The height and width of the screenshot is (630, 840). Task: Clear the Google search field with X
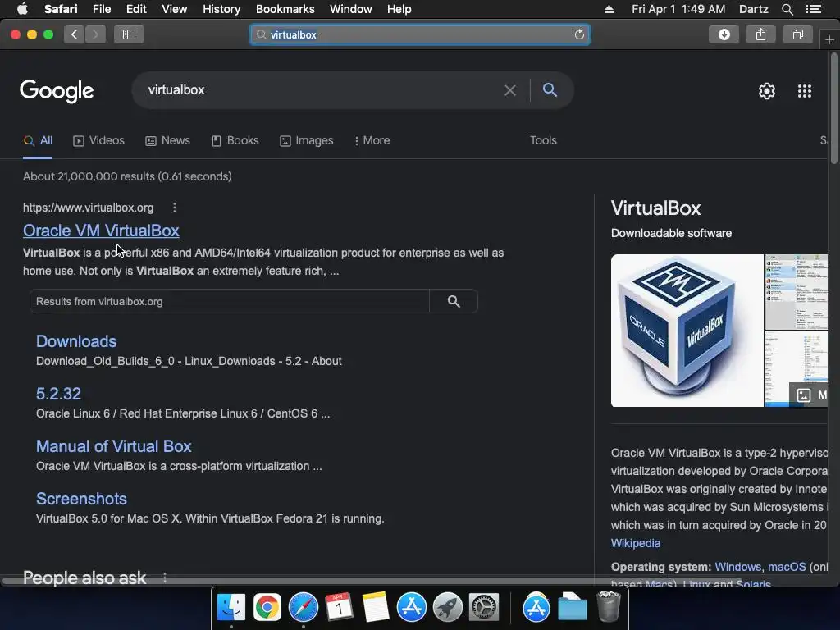[x=510, y=90]
